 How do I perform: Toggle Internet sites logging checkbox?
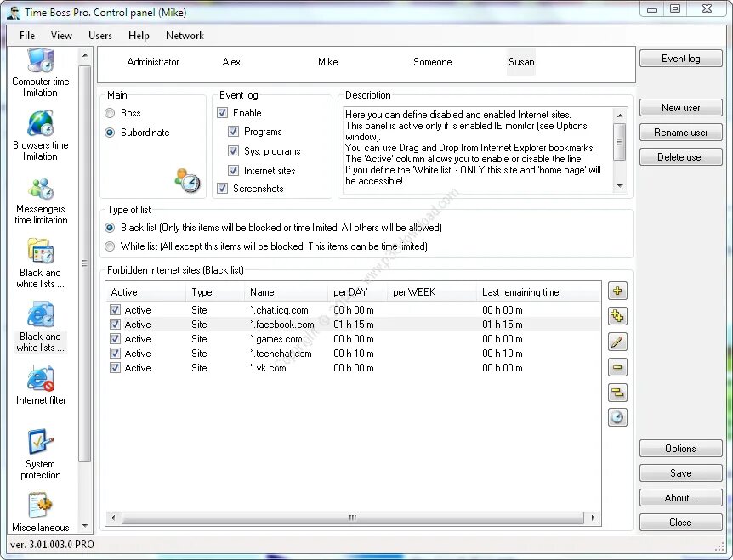(x=233, y=171)
